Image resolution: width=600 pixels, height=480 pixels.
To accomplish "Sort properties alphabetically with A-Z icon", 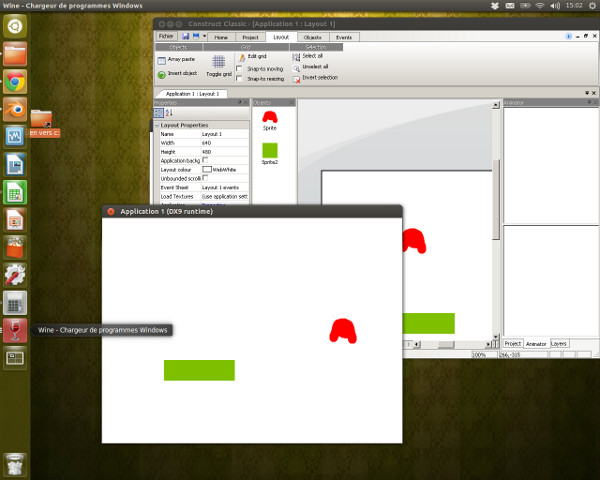I will pyautogui.click(x=169, y=113).
